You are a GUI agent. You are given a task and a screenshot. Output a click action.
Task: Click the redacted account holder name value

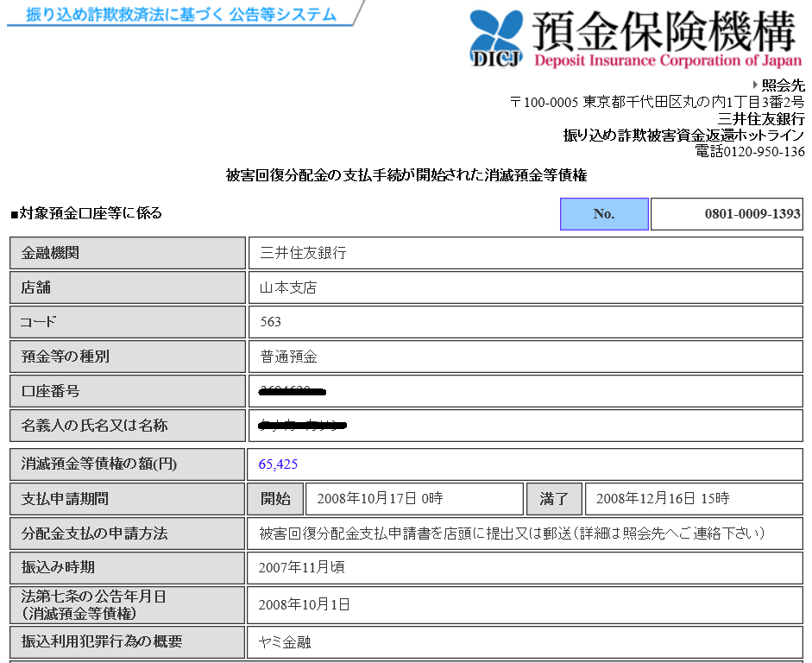(x=302, y=426)
